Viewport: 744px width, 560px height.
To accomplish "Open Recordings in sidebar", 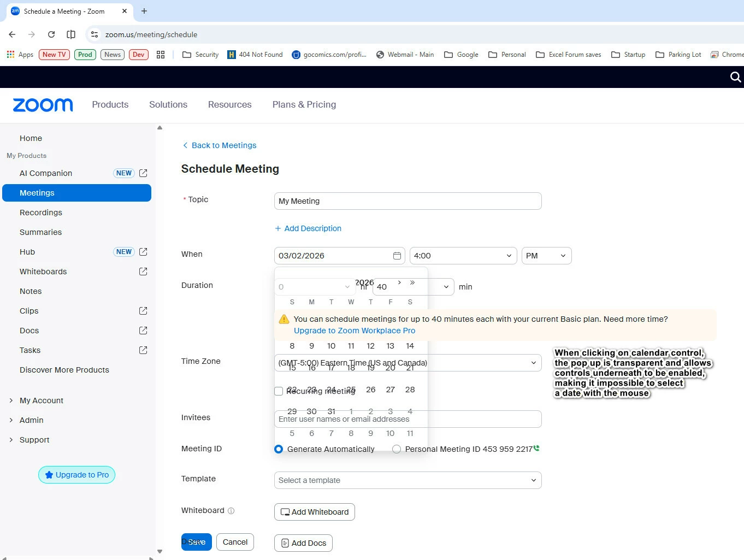I will [41, 213].
